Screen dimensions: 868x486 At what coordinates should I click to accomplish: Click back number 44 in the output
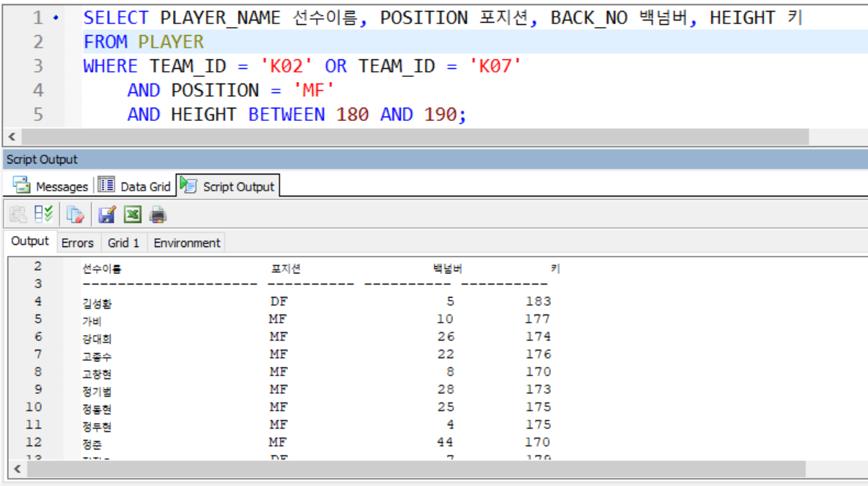(444, 442)
